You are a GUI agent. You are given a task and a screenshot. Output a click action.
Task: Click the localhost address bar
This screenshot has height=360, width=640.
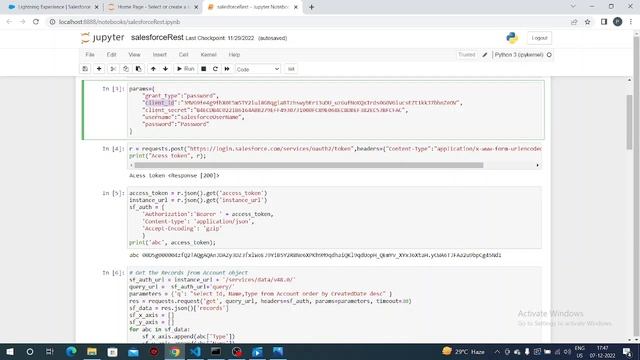306,22
